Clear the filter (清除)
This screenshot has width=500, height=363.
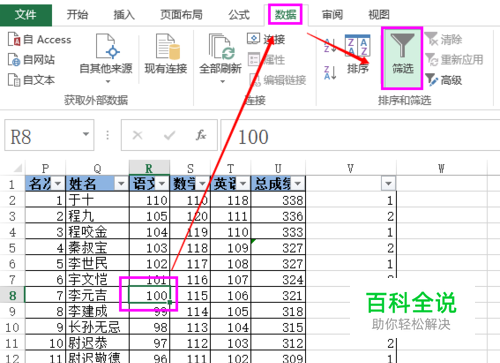pyautogui.click(x=444, y=39)
